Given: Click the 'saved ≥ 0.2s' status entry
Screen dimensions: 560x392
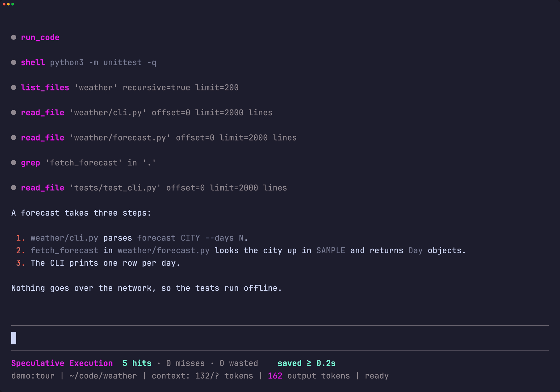Looking at the screenshot, I should point(306,363).
